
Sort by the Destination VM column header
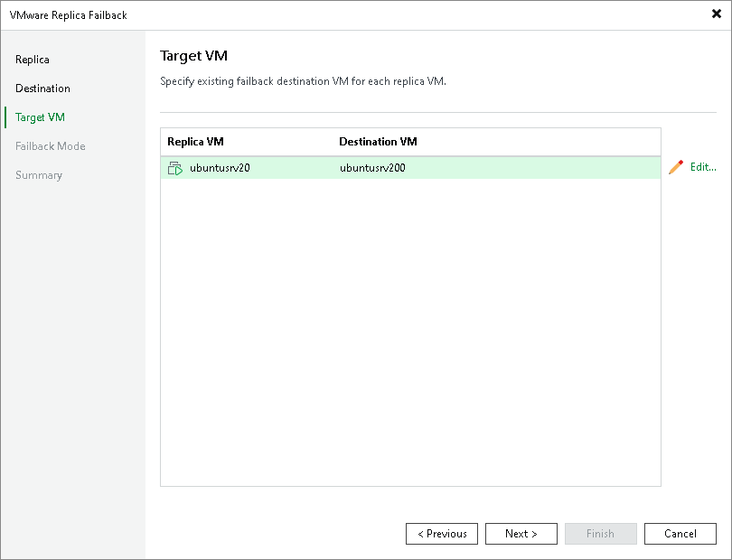click(x=378, y=142)
